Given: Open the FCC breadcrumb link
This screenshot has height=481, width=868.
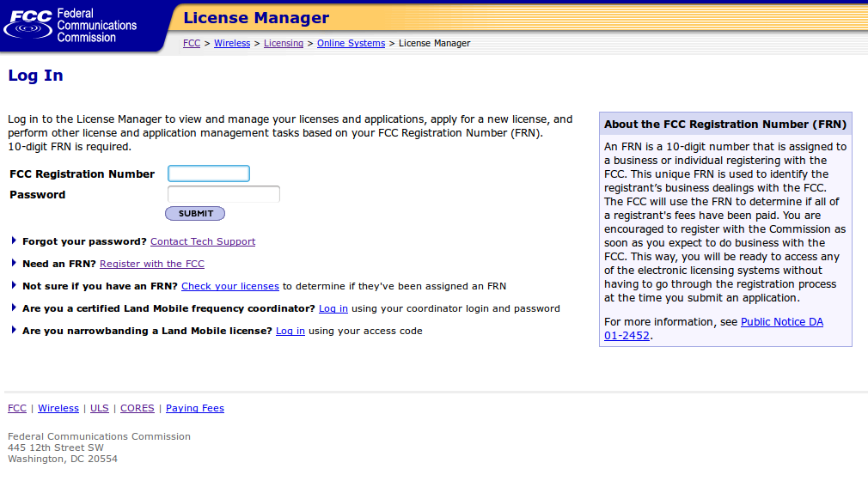Looking at the screenshot, I should (192, 43).
